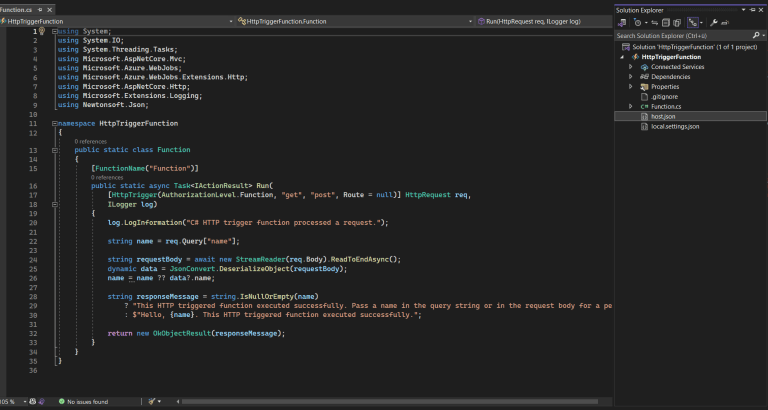
Task: Pin the Solution Explorer panel
Action: (752, 10)
